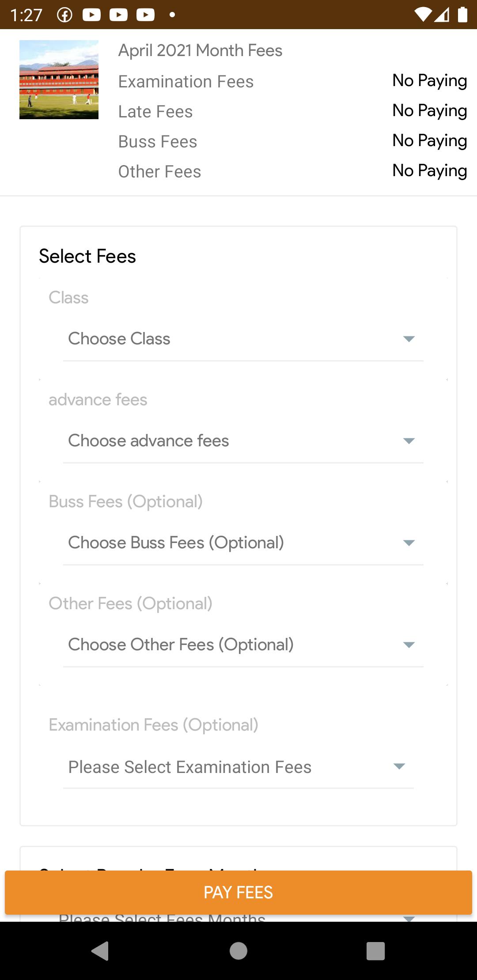This screenshot has height=980, width=477.
Task: Open Please Select Examination Fees dropdown
Action: 238,767
